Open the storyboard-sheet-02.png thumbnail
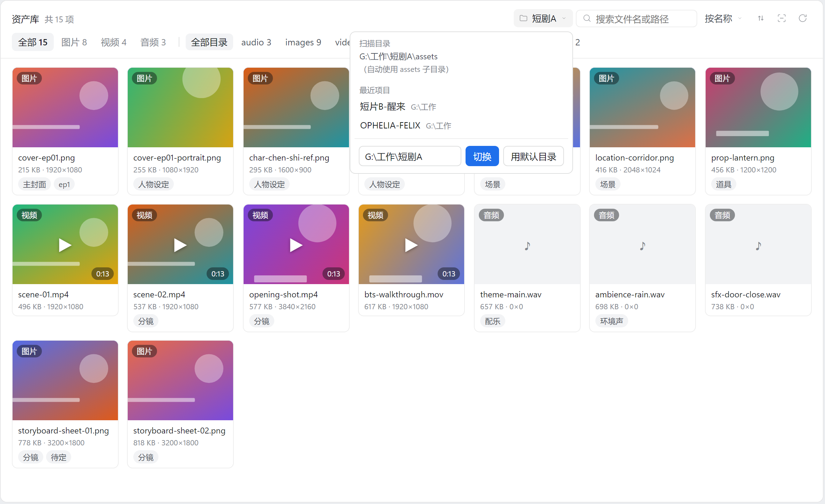825x504 pixels. (x=180, y=380)
